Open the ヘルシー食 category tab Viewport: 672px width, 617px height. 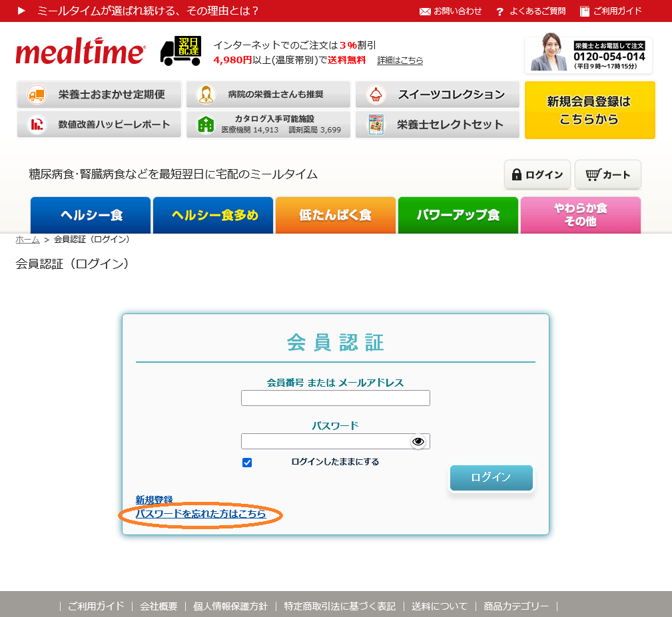[x=91, y=215]
